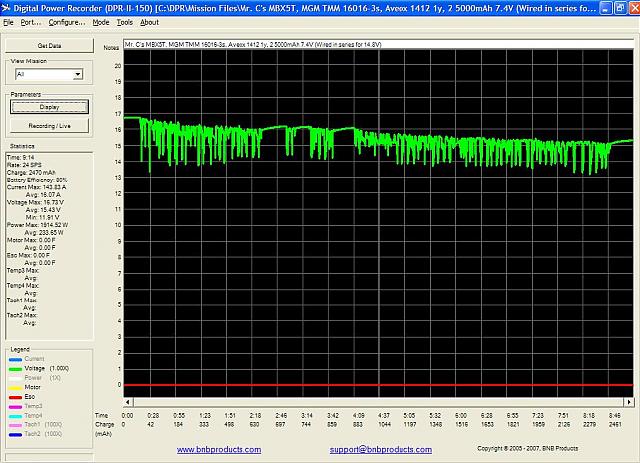
Task: Open the Mode menu
Action: pos(101,21)
